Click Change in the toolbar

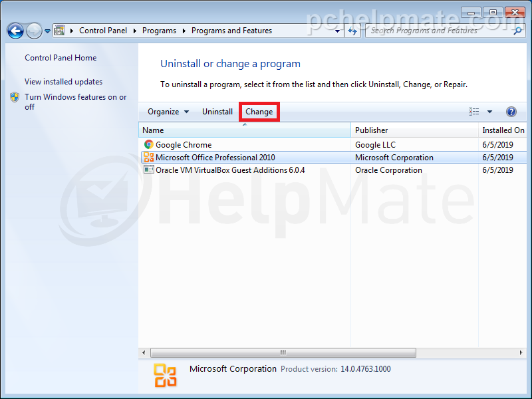[x=259, y=112]
